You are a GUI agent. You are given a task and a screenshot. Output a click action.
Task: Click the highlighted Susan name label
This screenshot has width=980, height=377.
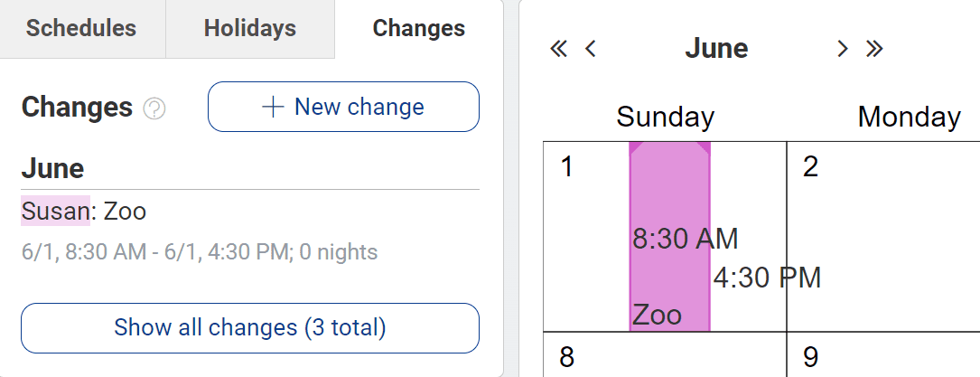coord(56,212)
